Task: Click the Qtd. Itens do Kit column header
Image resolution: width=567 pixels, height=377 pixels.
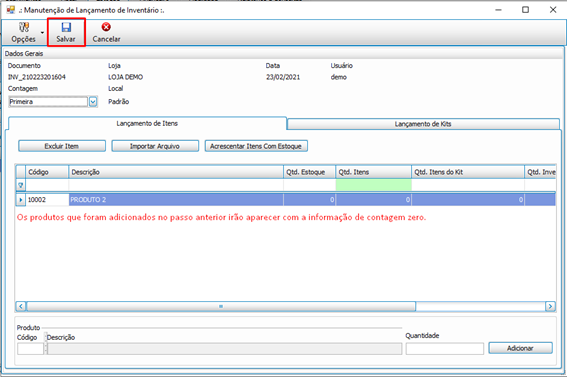Action: tap(468, 172)
